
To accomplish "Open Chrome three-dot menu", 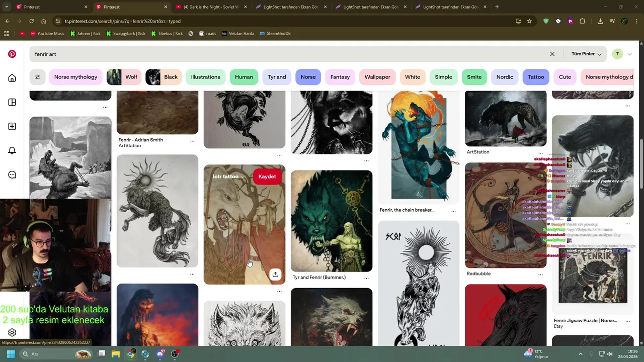I will [637, 21].
